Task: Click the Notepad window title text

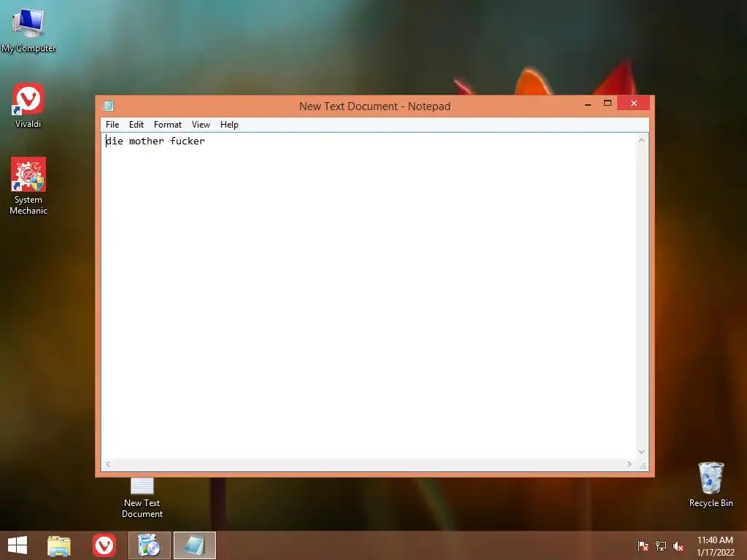Action: point(375,106)
